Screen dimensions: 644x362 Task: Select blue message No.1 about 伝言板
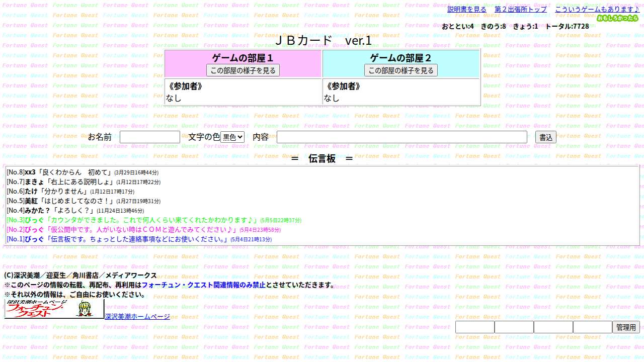[x=139, y=239]
